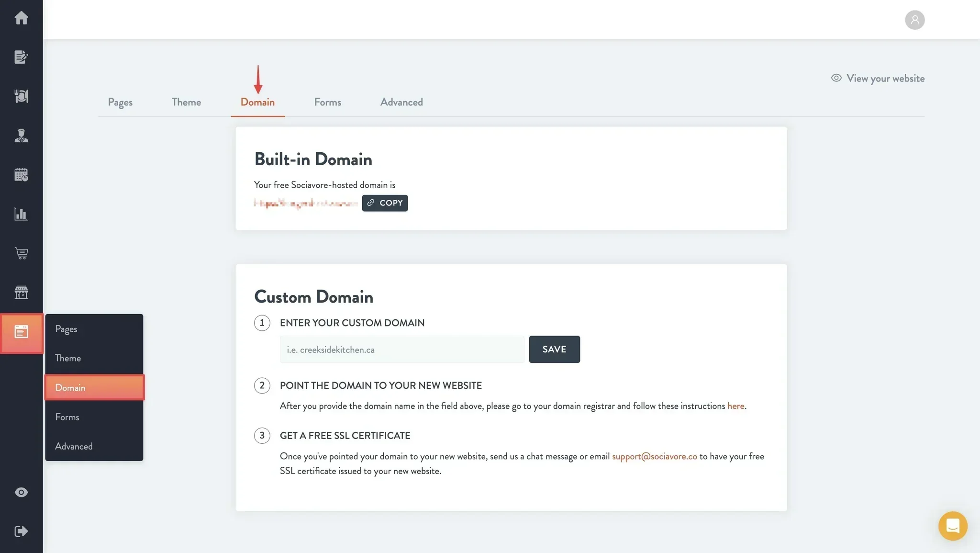Image resolution: width=980 pixels, height=553 pixels.
Task: Open the user profile avatar
Action: pos(914,20)
